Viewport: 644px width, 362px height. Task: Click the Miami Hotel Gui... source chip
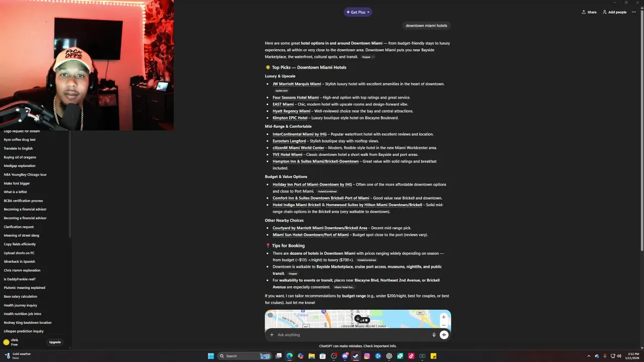tap(344, 287)
